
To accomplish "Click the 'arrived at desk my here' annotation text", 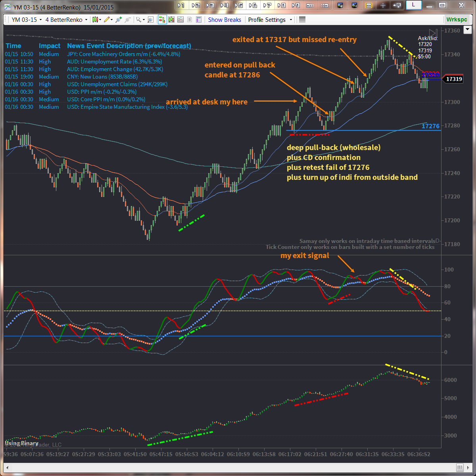I will [x=207, y=102].
